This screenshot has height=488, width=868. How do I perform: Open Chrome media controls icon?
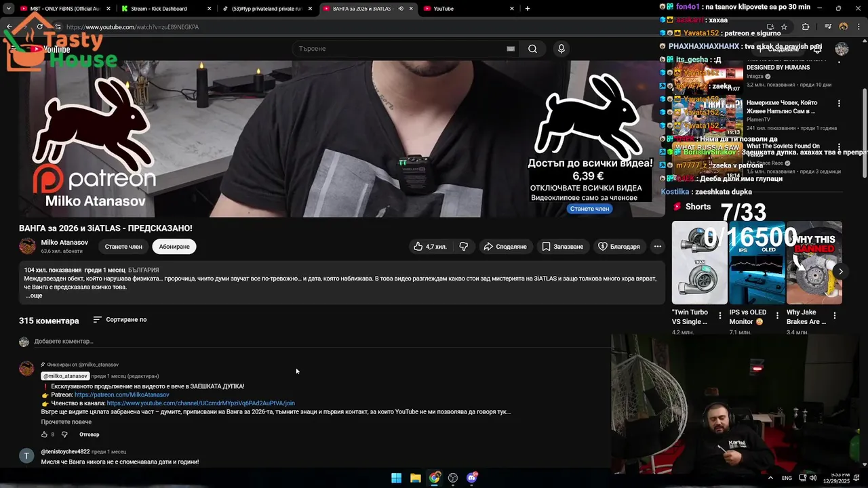pos(828,26)
